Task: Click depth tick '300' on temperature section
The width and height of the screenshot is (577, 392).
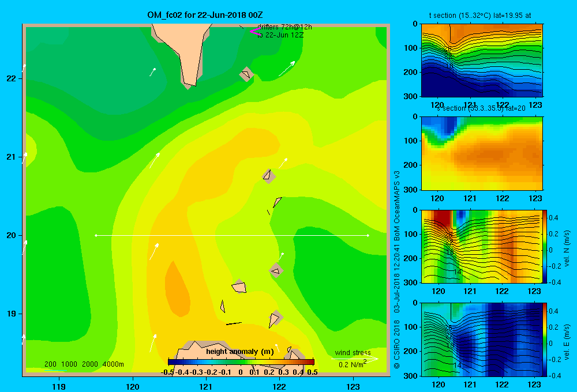Action: tap(411, 96)
